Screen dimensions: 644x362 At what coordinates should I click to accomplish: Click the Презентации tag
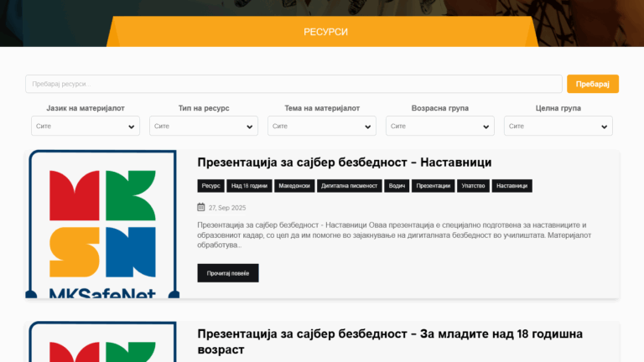(434, 186)
